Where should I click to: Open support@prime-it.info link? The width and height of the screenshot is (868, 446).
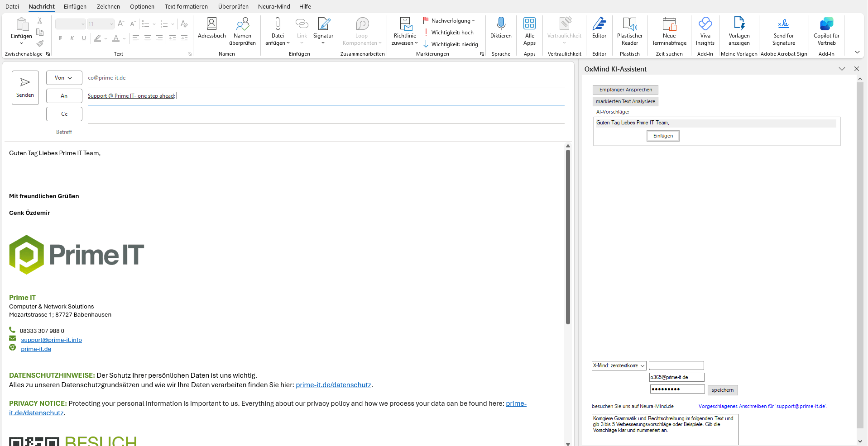tap(51, 340)
